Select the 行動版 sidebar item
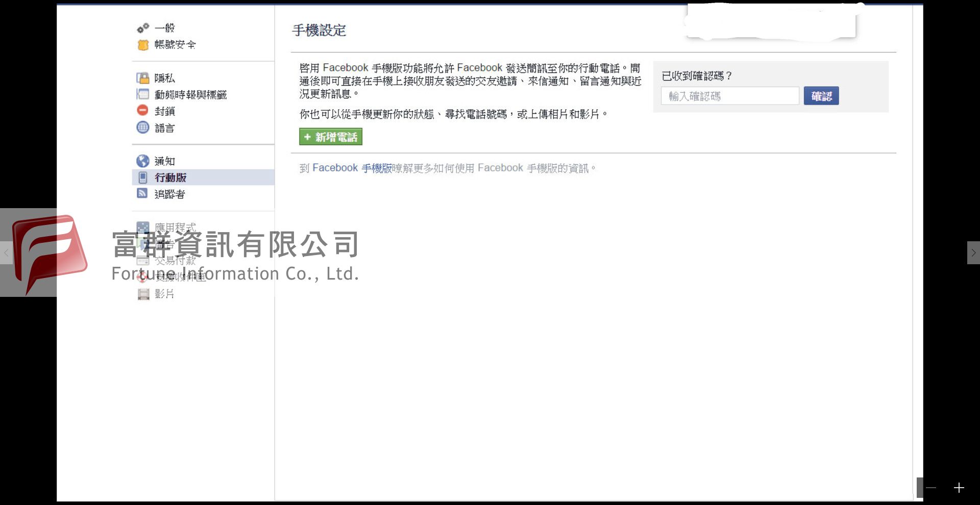The image size is (980, 505). 203,178
